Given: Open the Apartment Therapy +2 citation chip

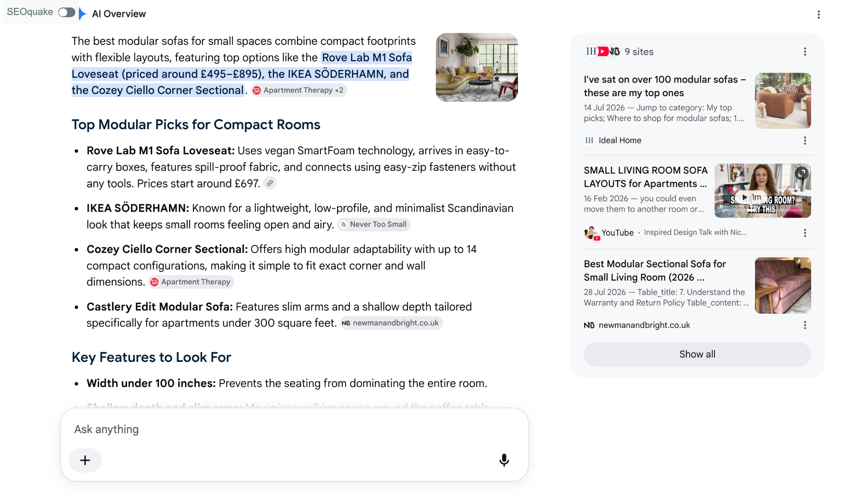Looking at the screenshot, I should pos(299,90).
